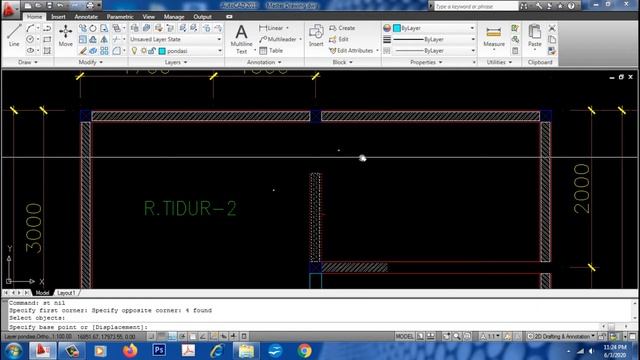The height and width of the screenshot is (360, 640).
Task: Open the ByLayer linetype dropdown
Action: click(434, 51)
